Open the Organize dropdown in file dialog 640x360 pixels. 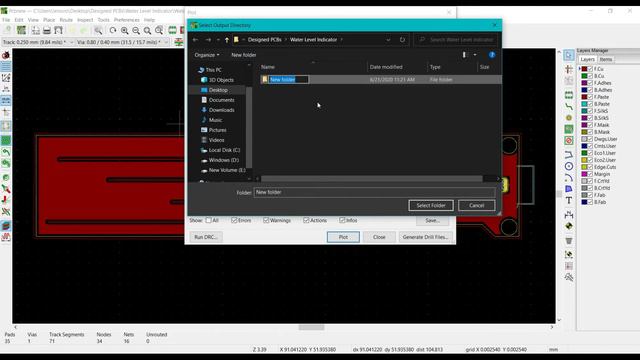(207, 55)
